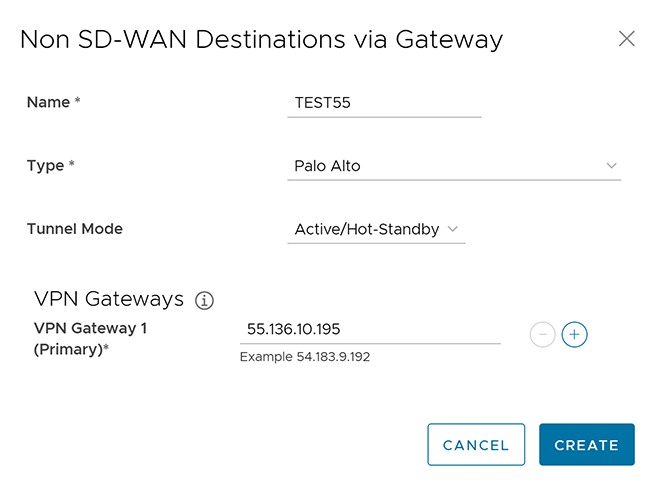This screenshot has width=648, height=490.
Task: Close the Non SD-WAN Destinations dialog
Action: pos(627,39)
